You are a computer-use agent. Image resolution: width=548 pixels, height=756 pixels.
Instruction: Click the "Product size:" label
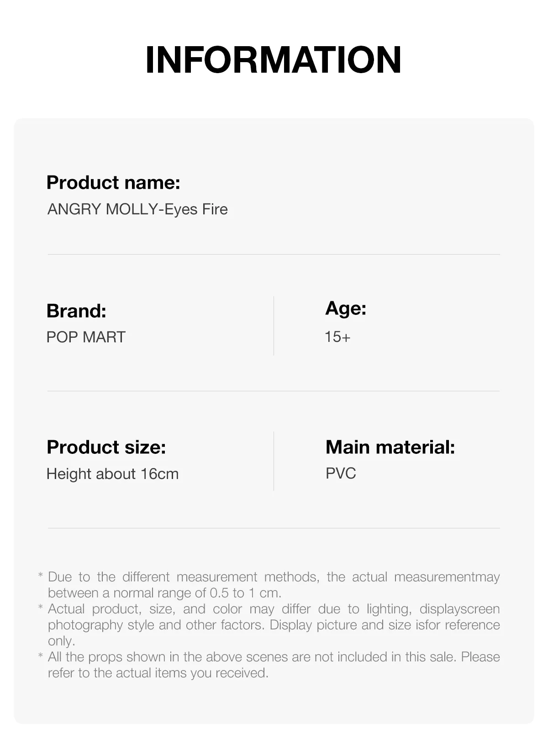pos(106,447)
